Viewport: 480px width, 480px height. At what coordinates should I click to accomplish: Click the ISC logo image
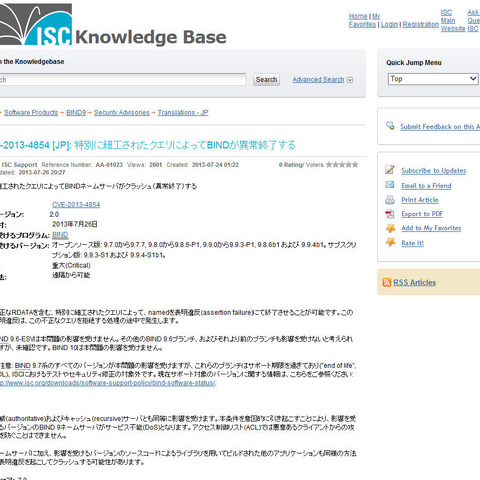(x=36, y=24)
